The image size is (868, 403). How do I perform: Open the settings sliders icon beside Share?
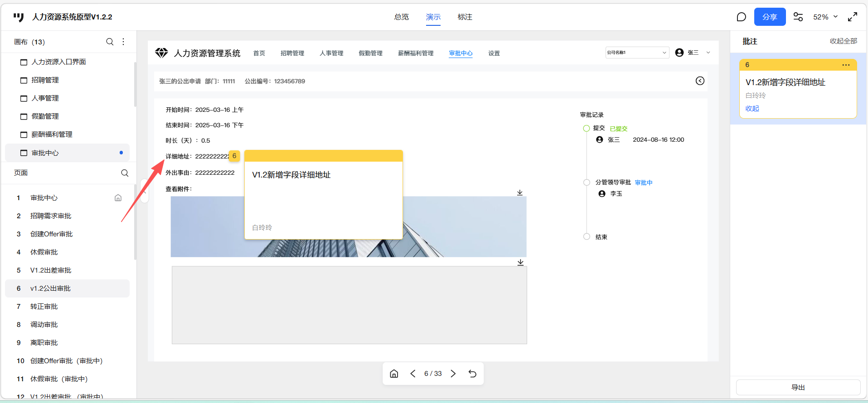click(x=798, y=17)
